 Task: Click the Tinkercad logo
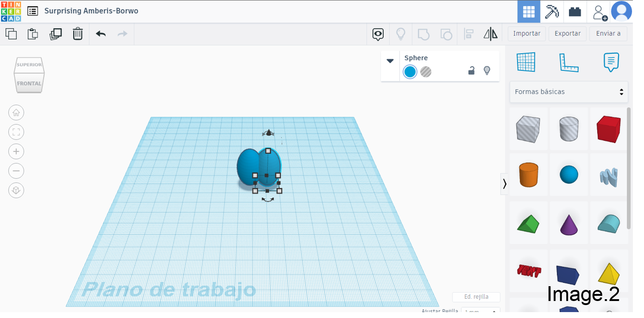click(11, 11)
